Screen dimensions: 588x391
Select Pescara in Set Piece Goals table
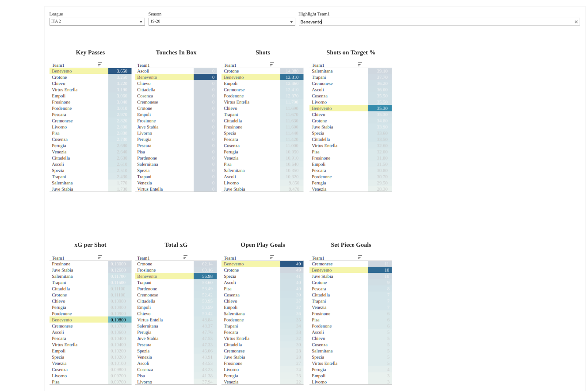pyautogui.click(x=319, y=289)
